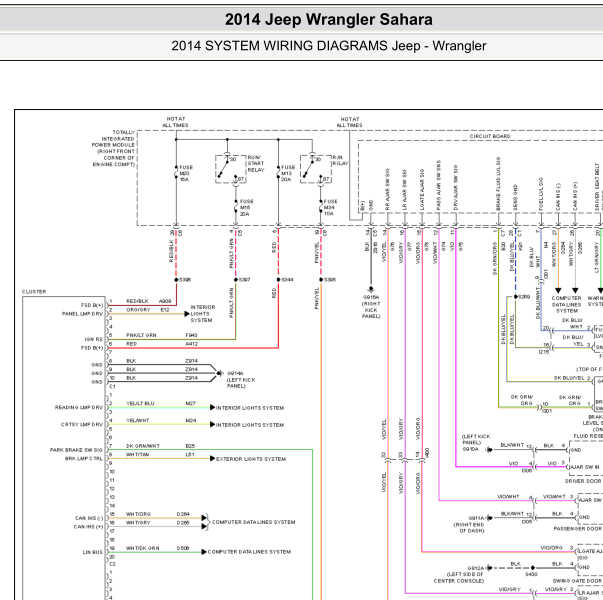This screenshot has width=603, height=600.
Task: Select ground 'G911A (RIGHT END OF DASH)' label
Action: [469, 524]
